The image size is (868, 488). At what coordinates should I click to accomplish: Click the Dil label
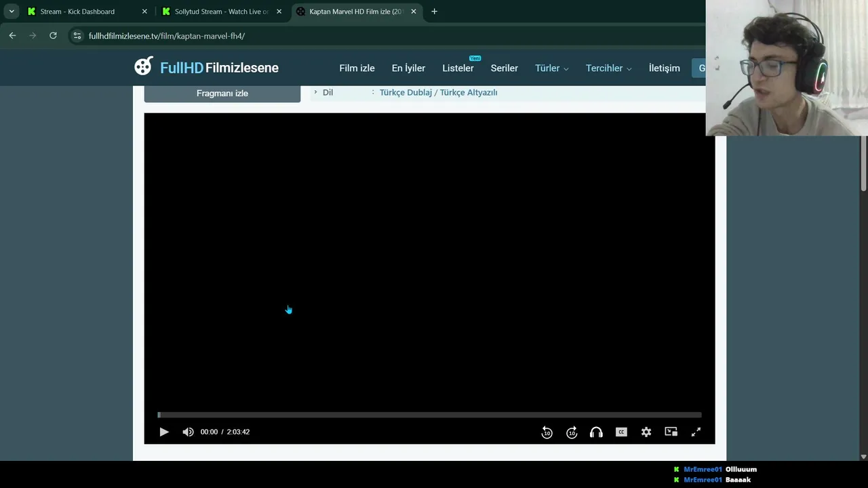pyautogui.click(x=328, y=92)
